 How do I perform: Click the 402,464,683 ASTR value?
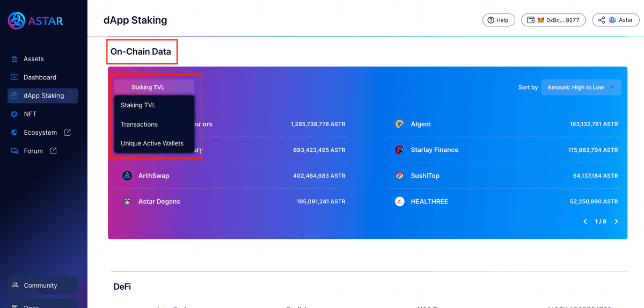pos(319,176)
